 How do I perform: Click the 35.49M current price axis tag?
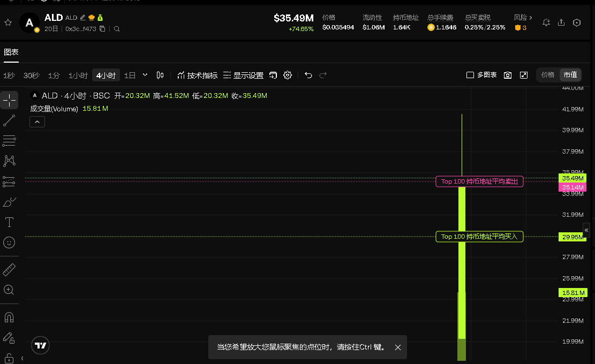(x=573, y=178)
